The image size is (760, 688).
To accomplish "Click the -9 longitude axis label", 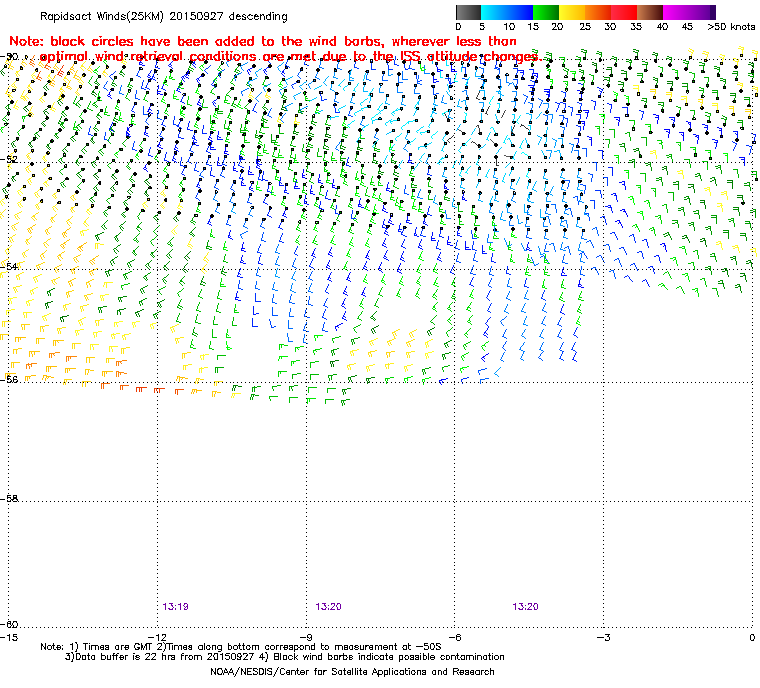I will [305, 637].
